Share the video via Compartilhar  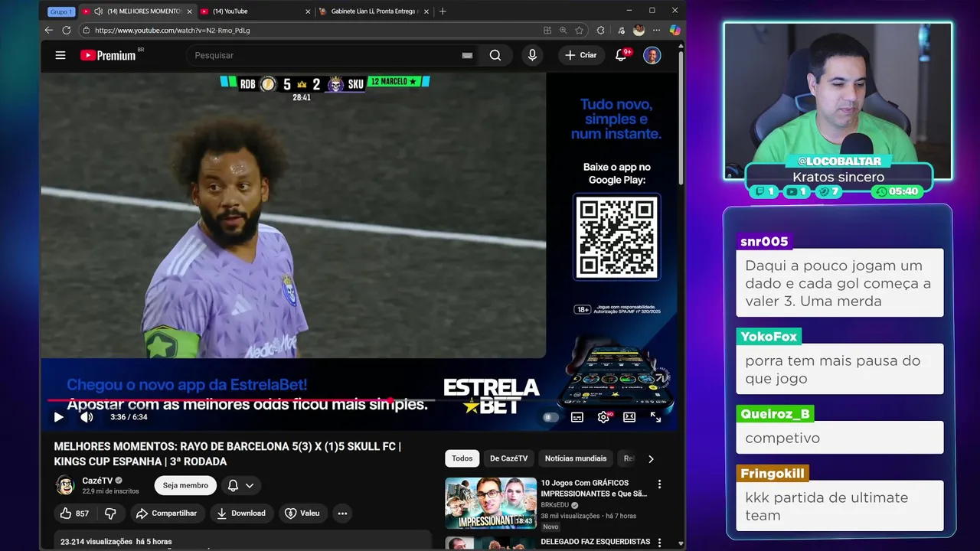click(x=167, y=514)
